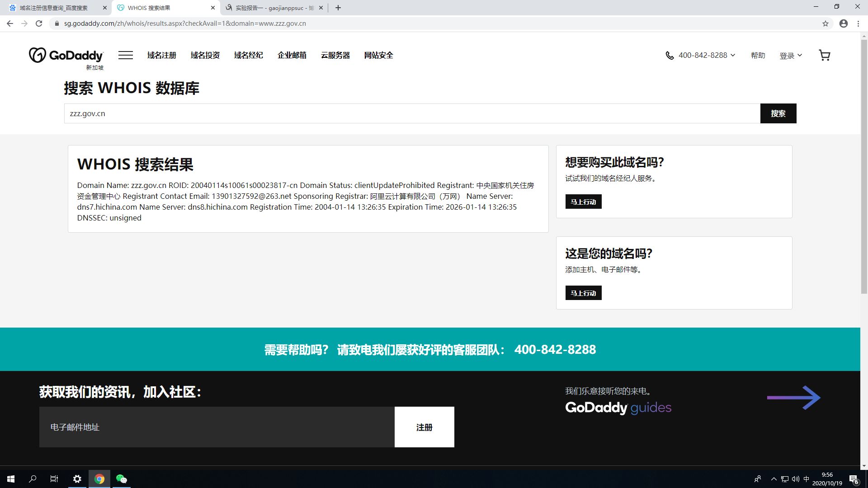Reload the page
Image resolution: width=868 pixels, height=488 pixels.
click(x=39, y=23)
